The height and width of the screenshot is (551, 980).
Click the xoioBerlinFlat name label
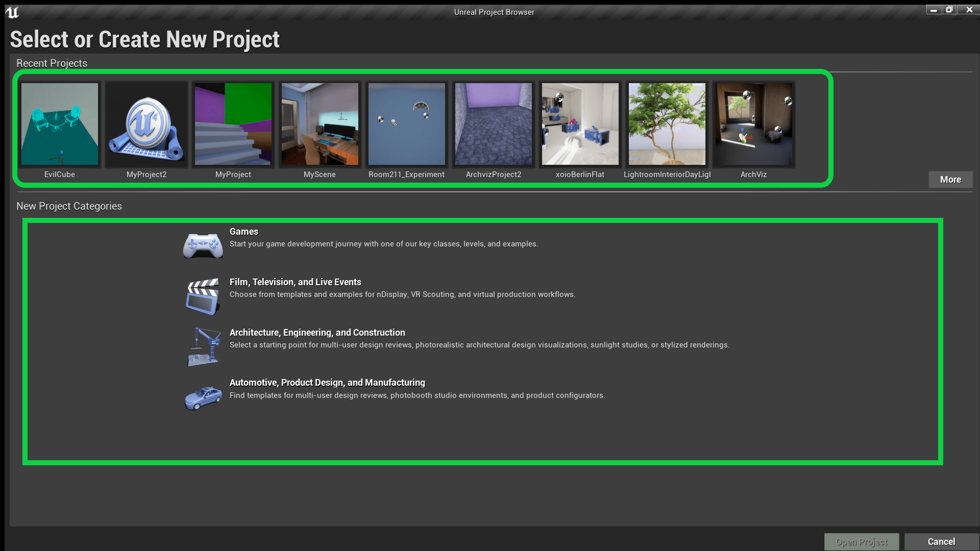point(580,174)
